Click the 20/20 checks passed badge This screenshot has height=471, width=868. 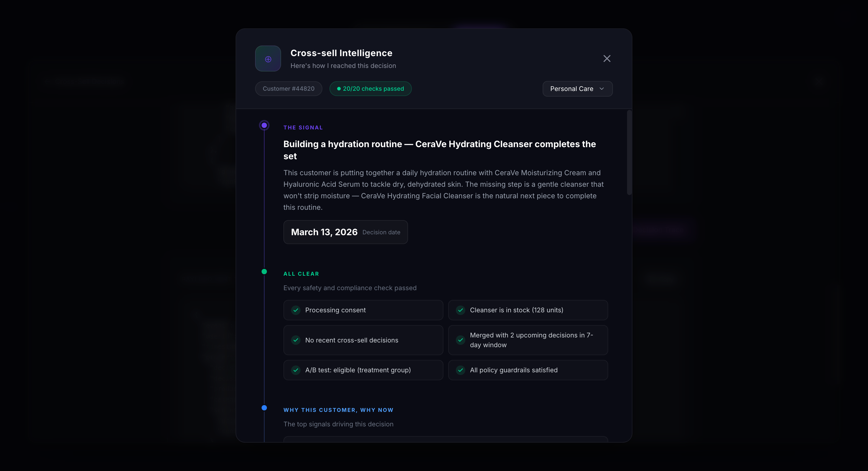coord(371,89)
